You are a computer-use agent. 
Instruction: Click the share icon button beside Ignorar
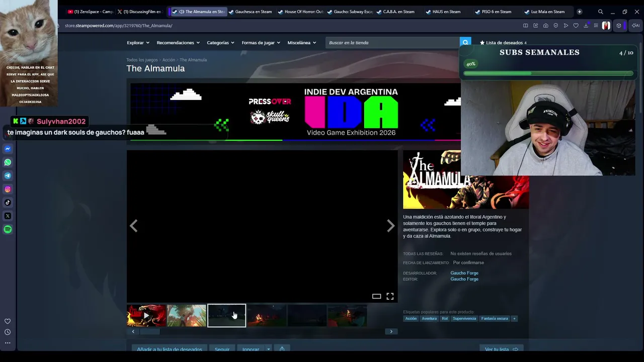(x=282, y=349)
